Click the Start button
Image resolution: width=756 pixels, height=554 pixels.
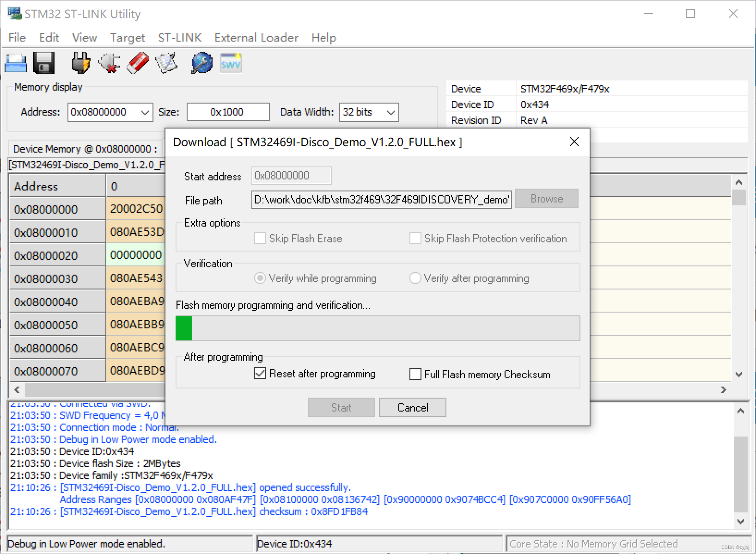pos(341,407)
